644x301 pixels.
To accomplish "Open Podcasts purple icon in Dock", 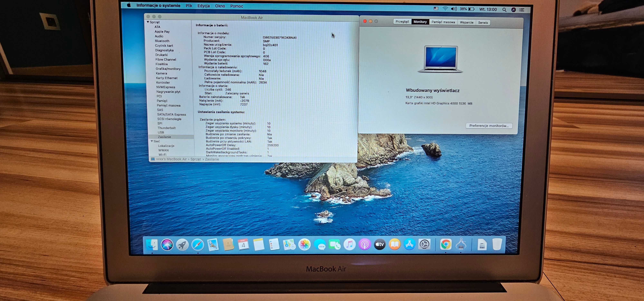I will point(365,244).
